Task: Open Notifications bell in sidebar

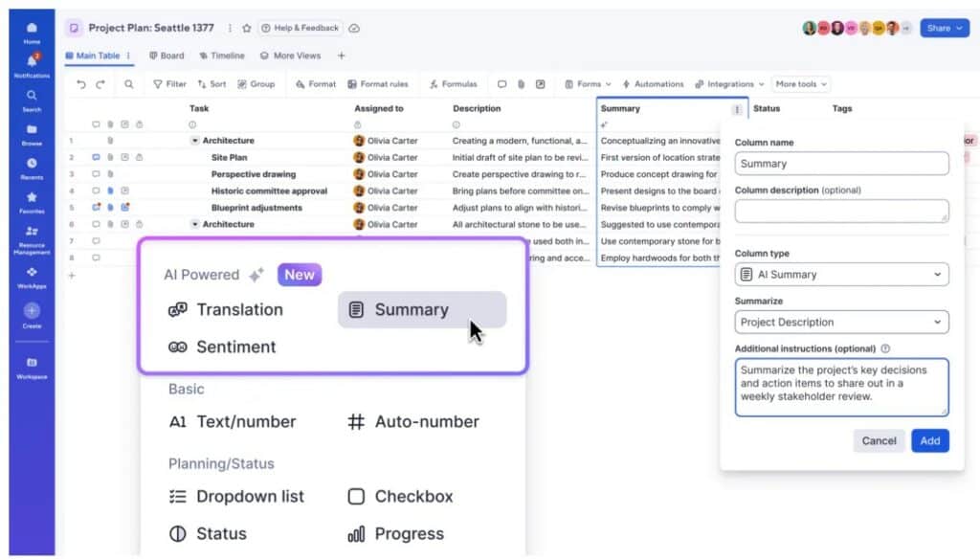Action: coord(32,65)
